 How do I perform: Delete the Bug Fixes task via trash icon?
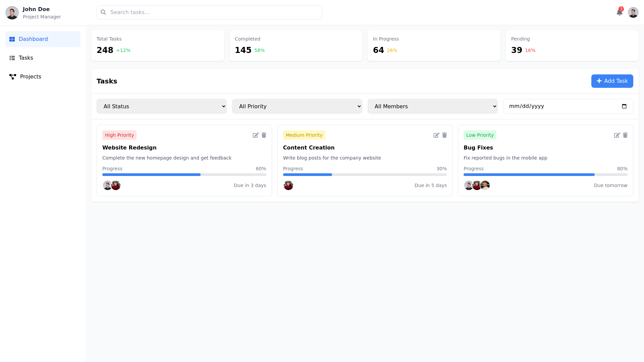(625, 135)
